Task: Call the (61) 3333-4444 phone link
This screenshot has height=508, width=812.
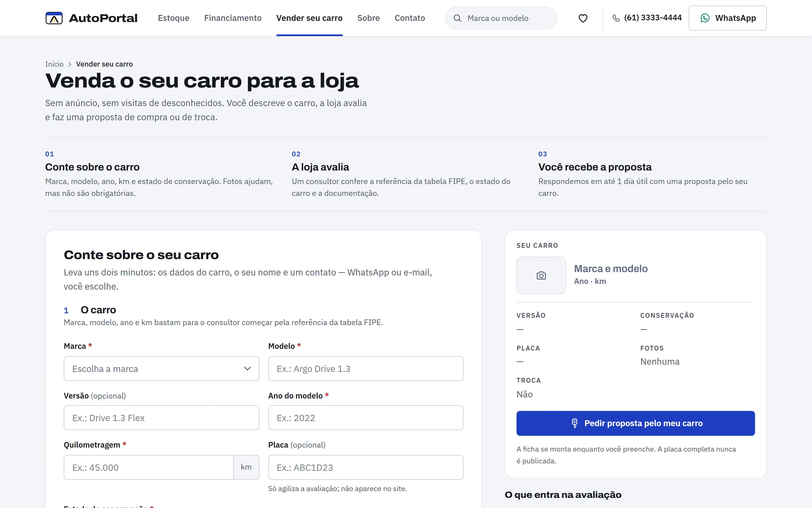Action: pyautogui.click(x=647, y=18)
